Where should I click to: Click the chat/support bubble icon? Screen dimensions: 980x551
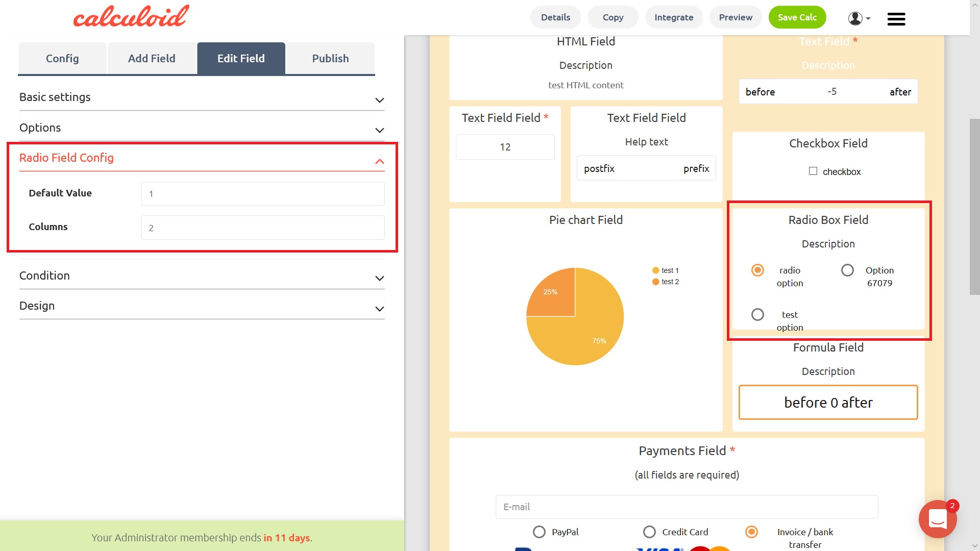(938, 519)
